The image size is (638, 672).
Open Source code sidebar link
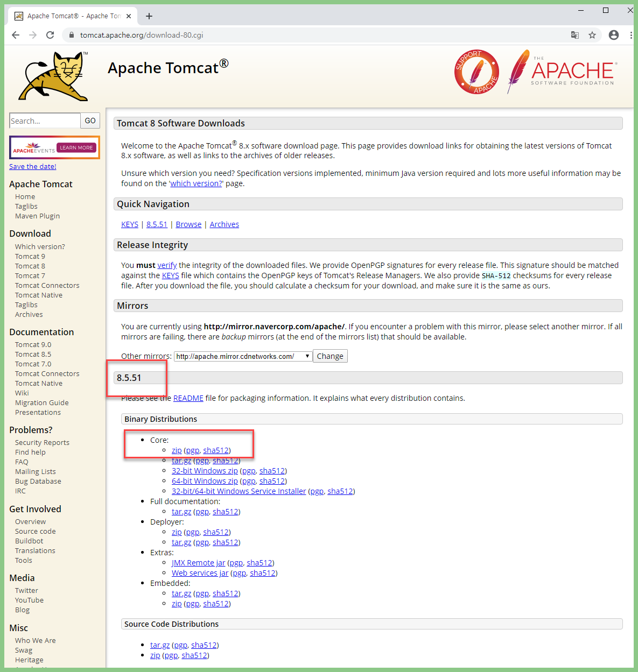36,532
